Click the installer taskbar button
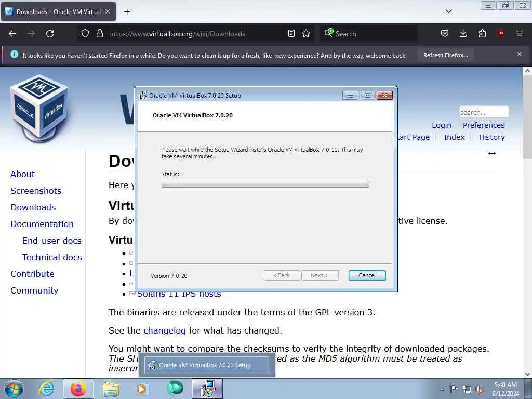 (x=207, y=389)
